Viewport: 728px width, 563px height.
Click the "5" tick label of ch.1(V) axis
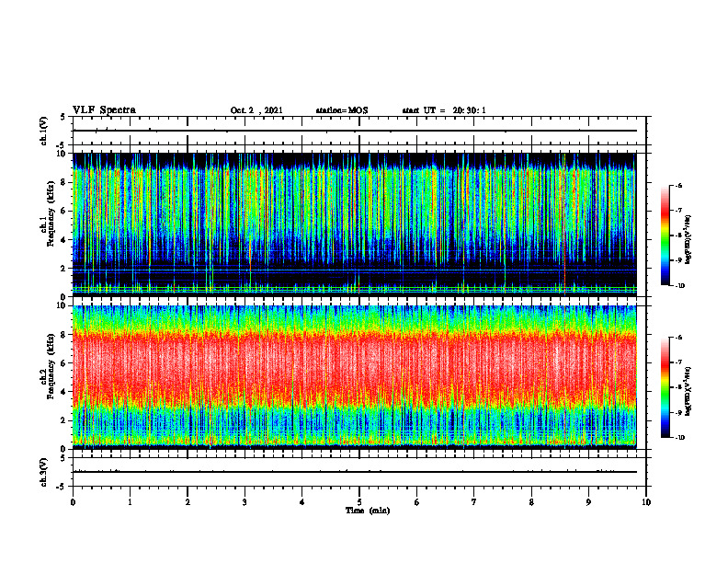coord(63,118)
